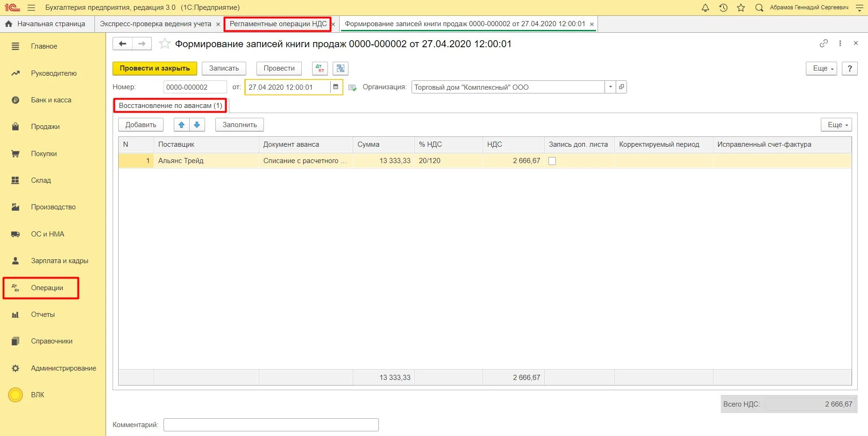
Task: Click Добавить button
Action: tap(141, 125)
